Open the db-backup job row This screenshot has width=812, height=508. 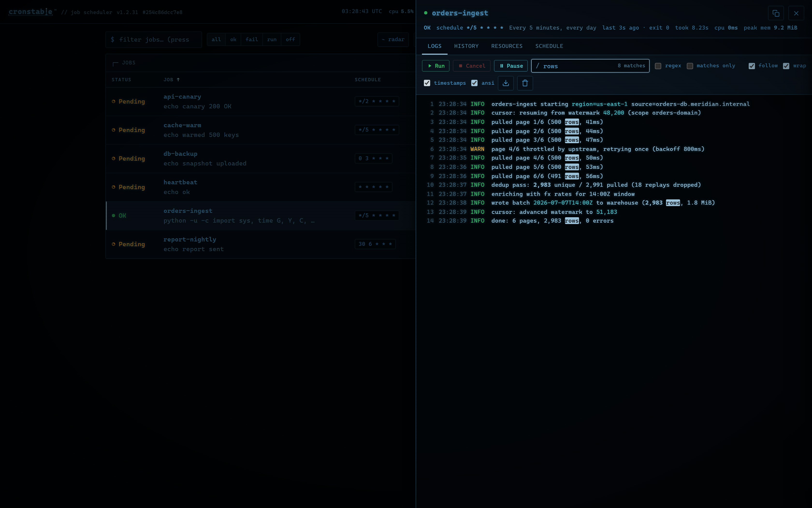261,159
